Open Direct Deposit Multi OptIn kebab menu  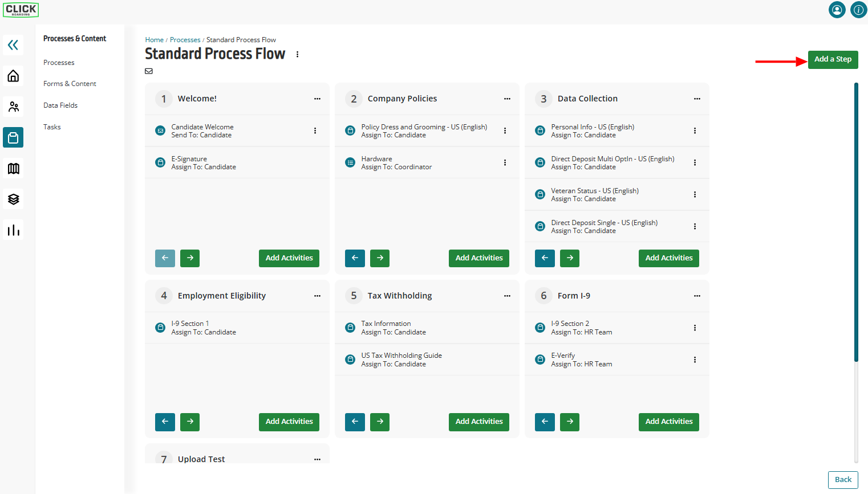point(695,162)
